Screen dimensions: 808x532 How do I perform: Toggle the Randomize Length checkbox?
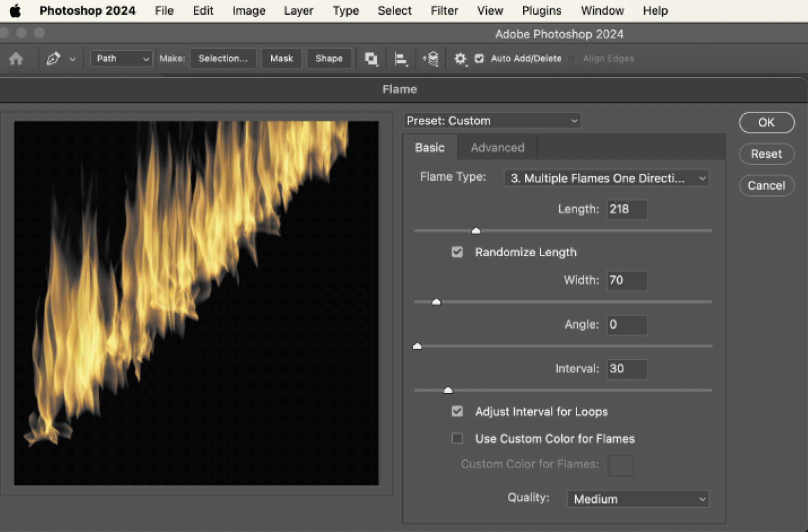pyautogui.click(x=457, y=252)
